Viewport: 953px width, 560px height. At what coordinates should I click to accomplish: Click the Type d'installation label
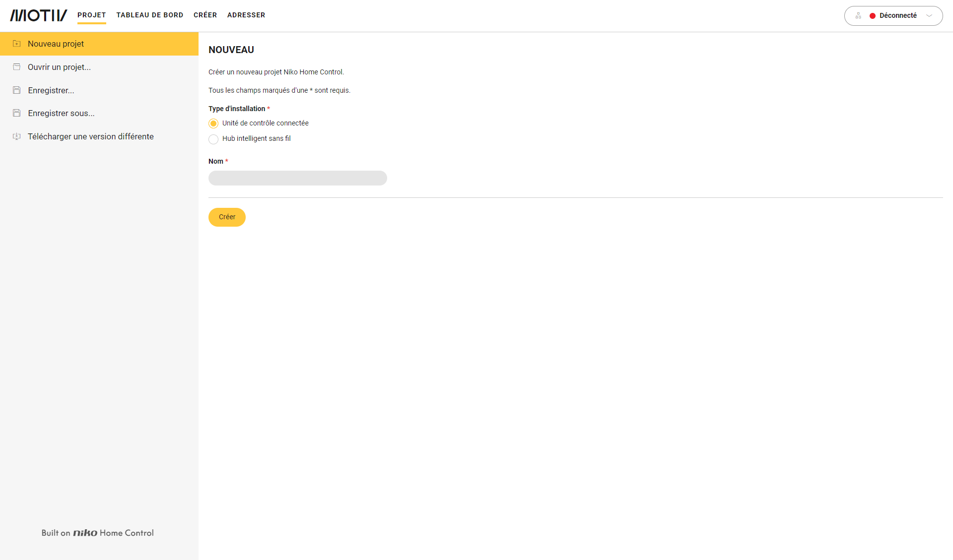pos(237,109)
